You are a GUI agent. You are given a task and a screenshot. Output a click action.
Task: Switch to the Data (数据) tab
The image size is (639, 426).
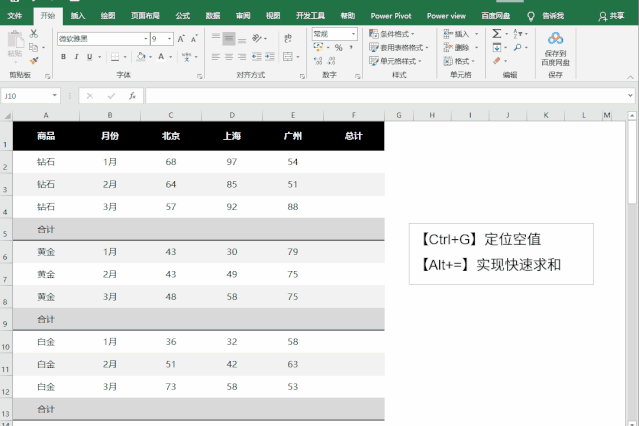[213, 16]
